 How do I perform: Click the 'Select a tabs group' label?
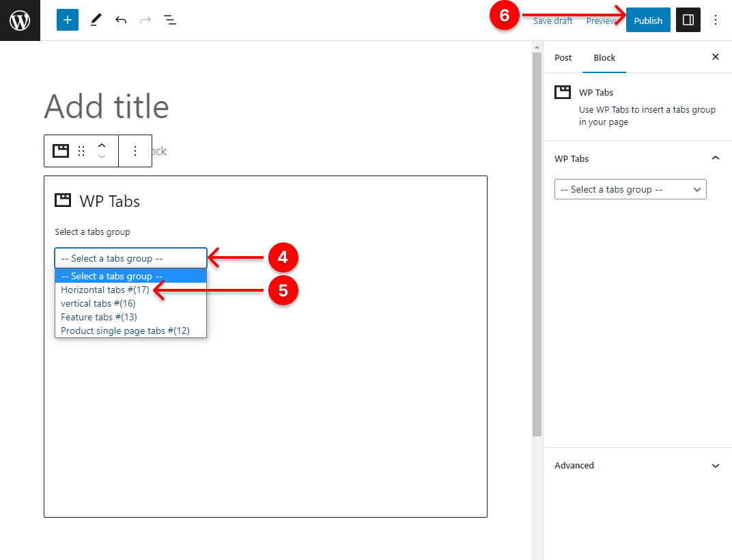coord(92,232)
